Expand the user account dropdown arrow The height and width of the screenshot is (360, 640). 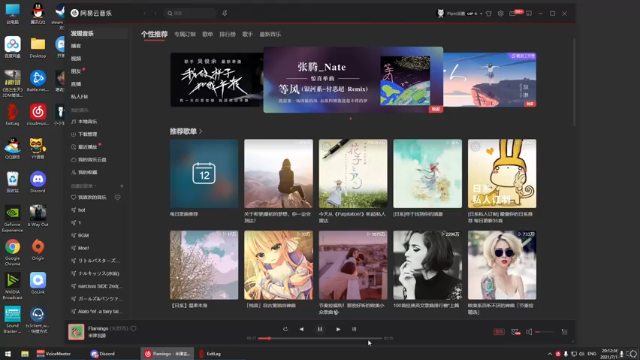tap(481, 13)
